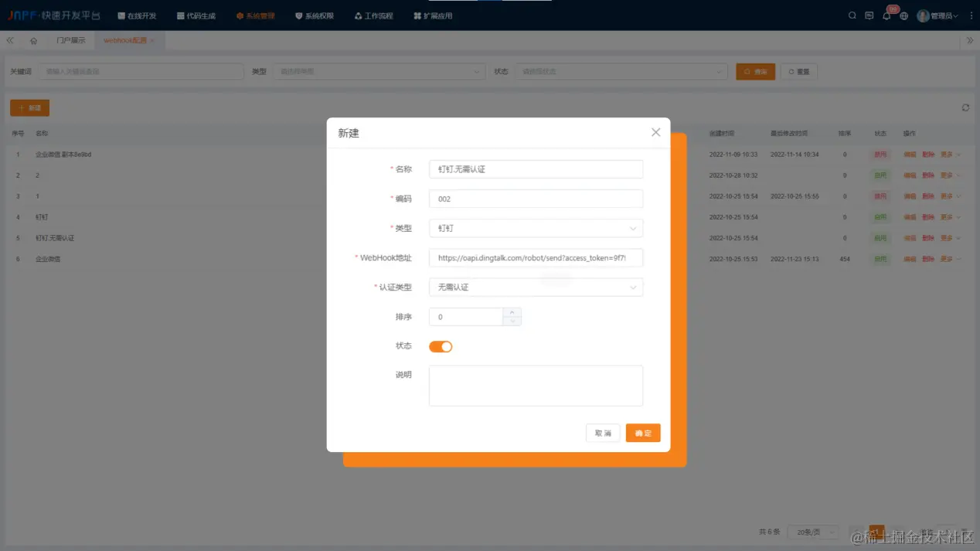Open the 系统管理 menu
This screenshot has height=551, width=980.
(x=256, y=15)
